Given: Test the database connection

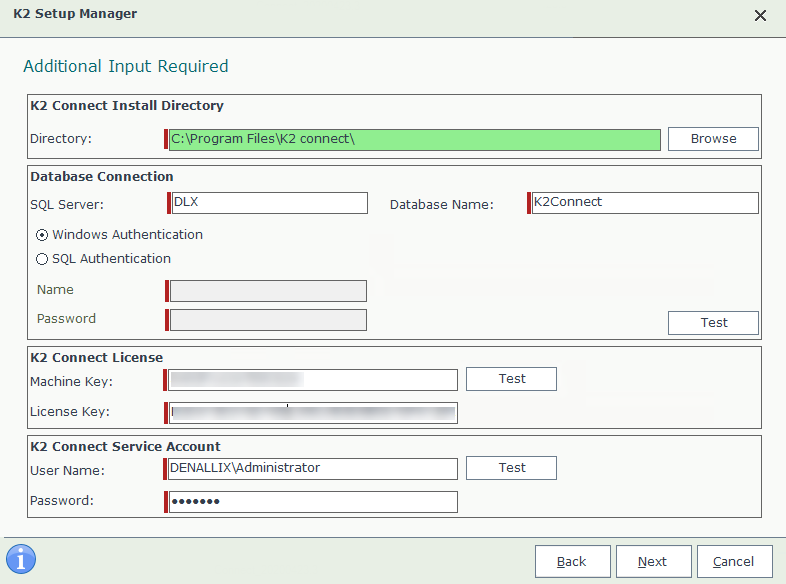Looking at the screenshot, I should pos(713,323).
